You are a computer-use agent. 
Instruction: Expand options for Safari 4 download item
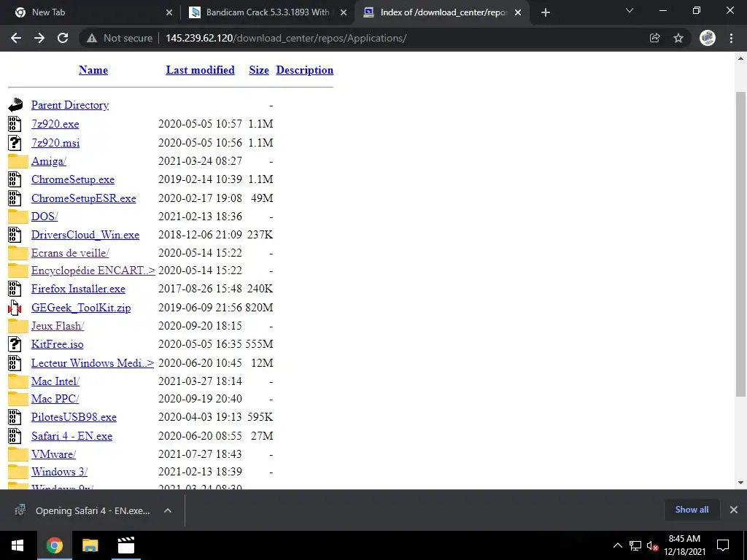pos(168,510)
